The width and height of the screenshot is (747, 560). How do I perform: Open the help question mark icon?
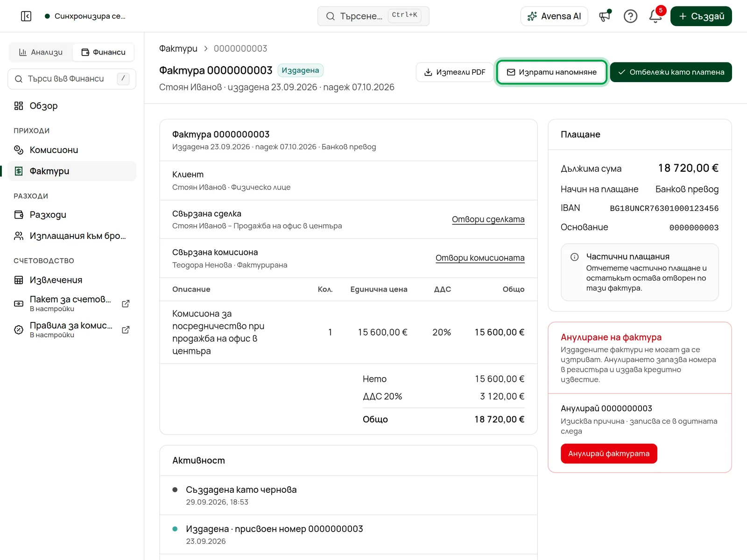point(630,16)
